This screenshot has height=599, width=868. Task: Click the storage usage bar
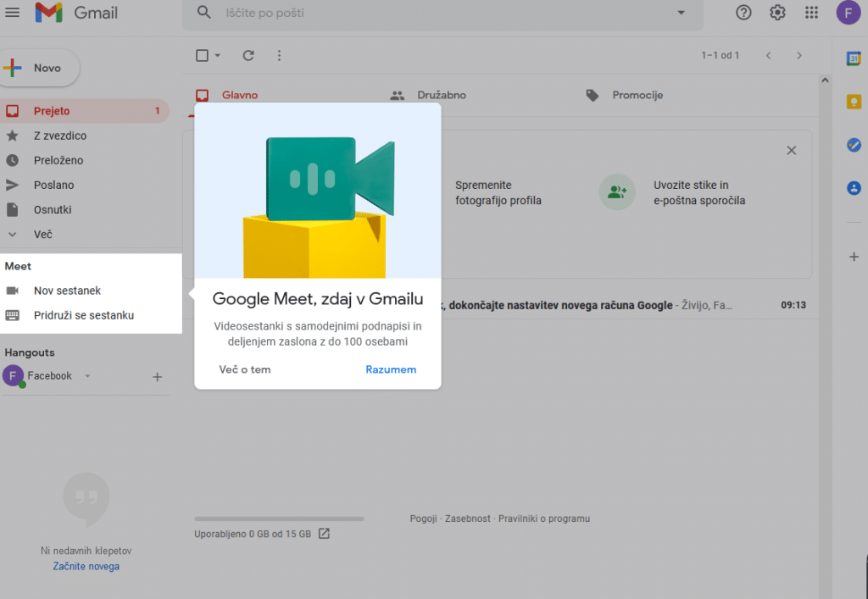point(279,519)
